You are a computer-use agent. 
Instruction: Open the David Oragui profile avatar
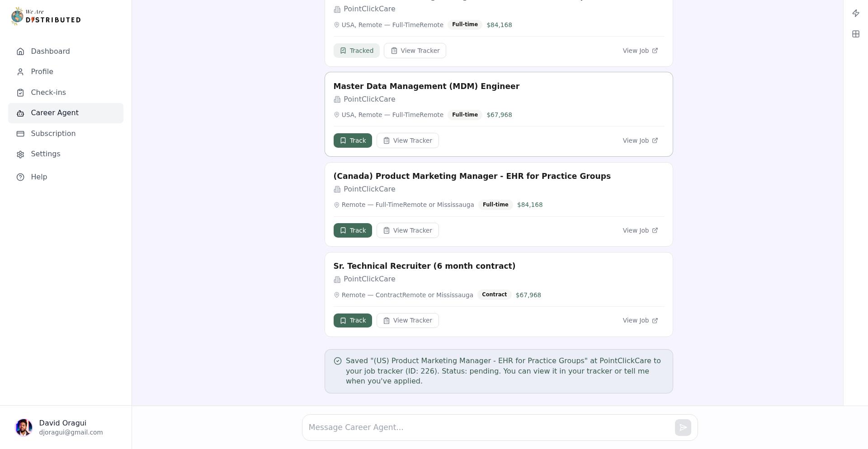24,427
